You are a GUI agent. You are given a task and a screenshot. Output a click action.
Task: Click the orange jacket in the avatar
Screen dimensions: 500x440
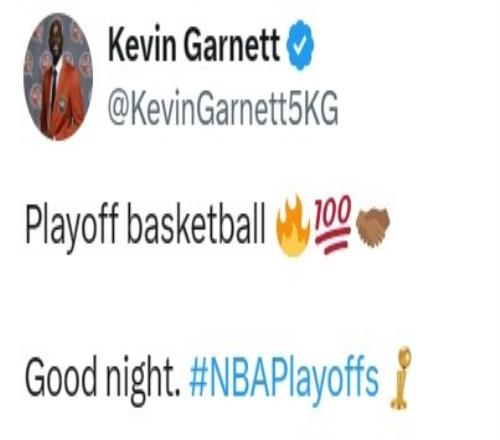63,107
